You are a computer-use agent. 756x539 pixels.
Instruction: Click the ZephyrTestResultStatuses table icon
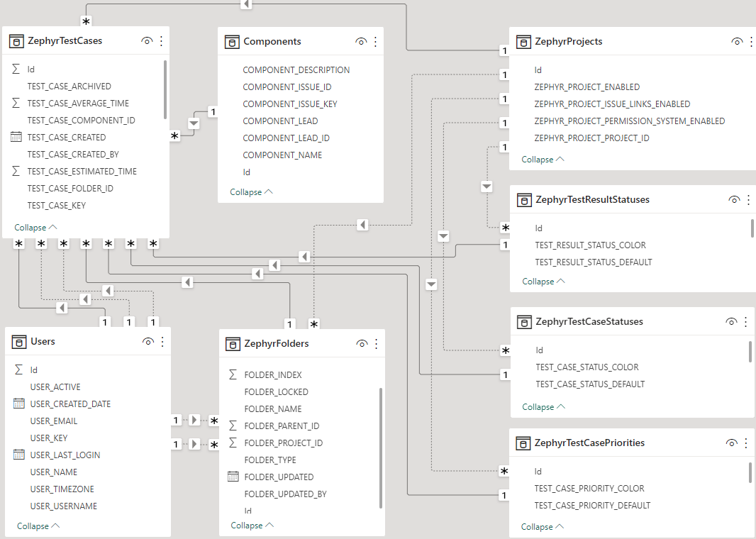(524, 200)
